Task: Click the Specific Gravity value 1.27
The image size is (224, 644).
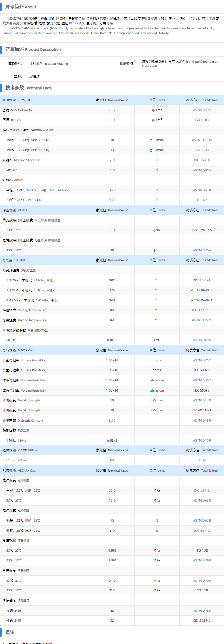Action: tap(112, 110)
